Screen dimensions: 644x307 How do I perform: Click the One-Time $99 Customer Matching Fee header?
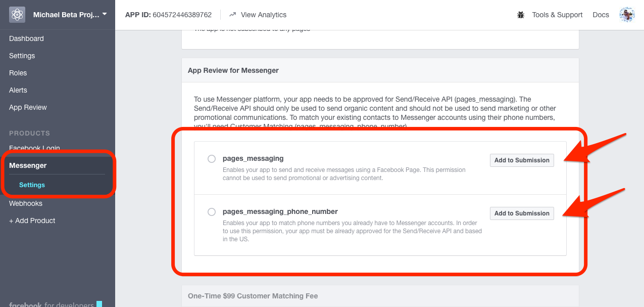point(253,296)
